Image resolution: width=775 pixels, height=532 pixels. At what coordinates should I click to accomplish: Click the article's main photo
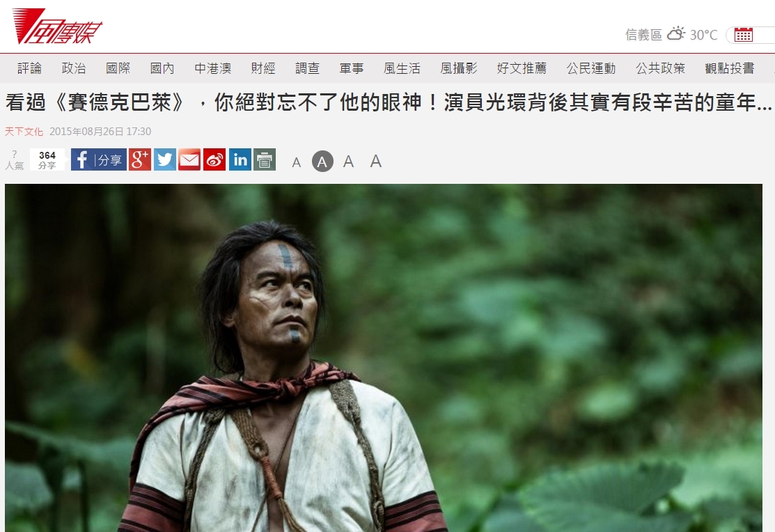coord(384,358)
